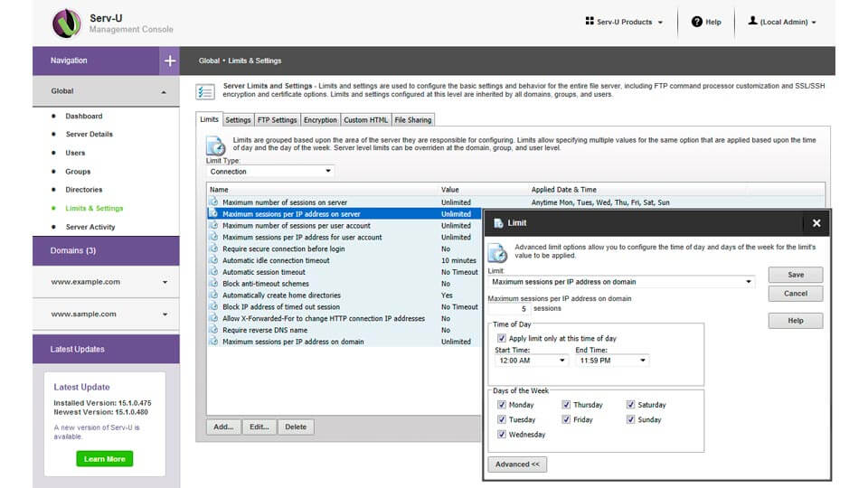Click icon of Allow X-Forwarded-For row
Image resolution: width=868 pixels, height=488 pixels.
(213, 318)
